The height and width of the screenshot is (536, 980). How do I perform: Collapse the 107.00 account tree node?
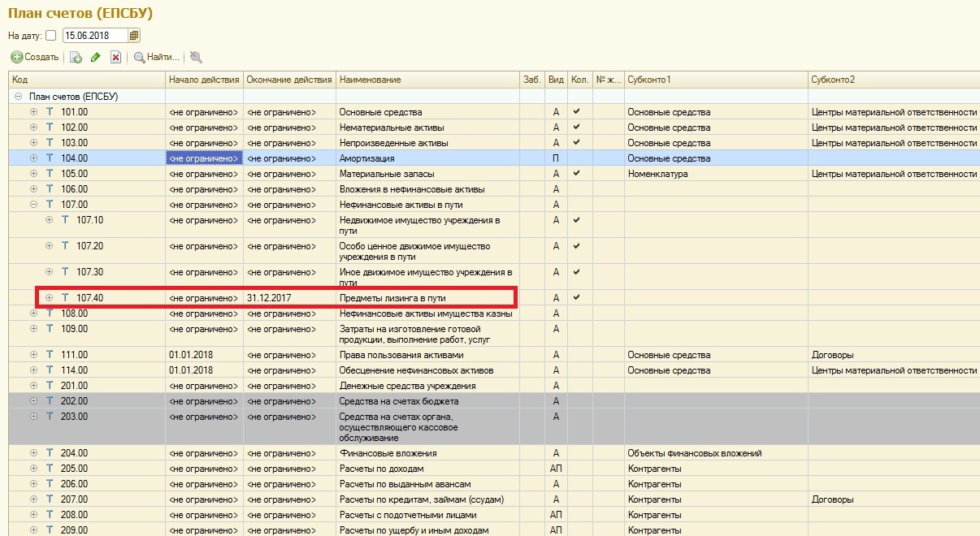tap(33, 205)
